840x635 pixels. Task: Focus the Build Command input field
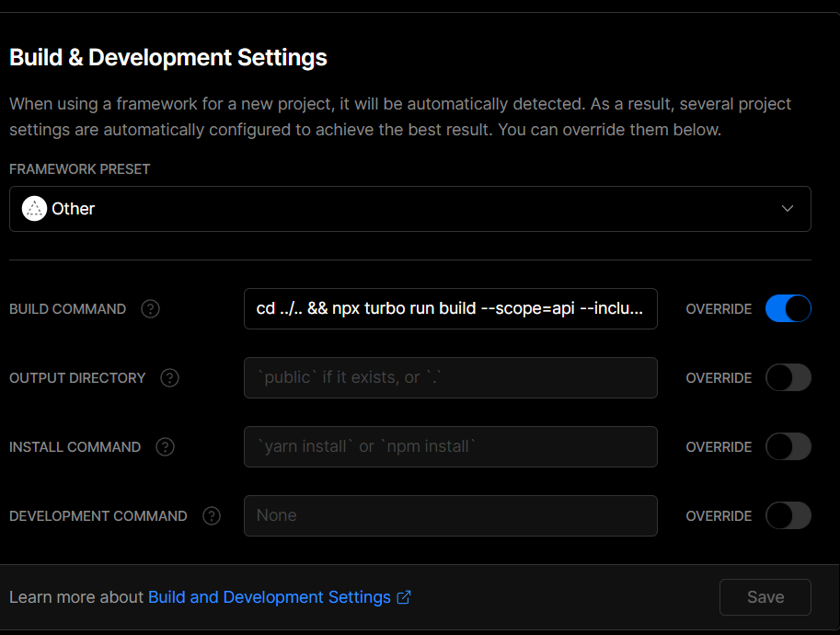click(x=451, y=308)
